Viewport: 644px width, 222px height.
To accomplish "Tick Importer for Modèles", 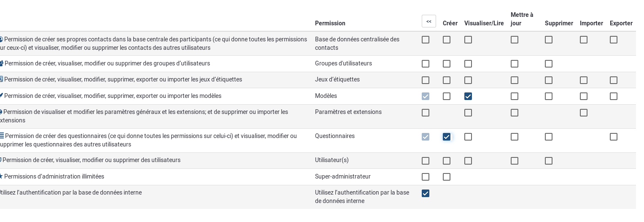I will 584,96.
